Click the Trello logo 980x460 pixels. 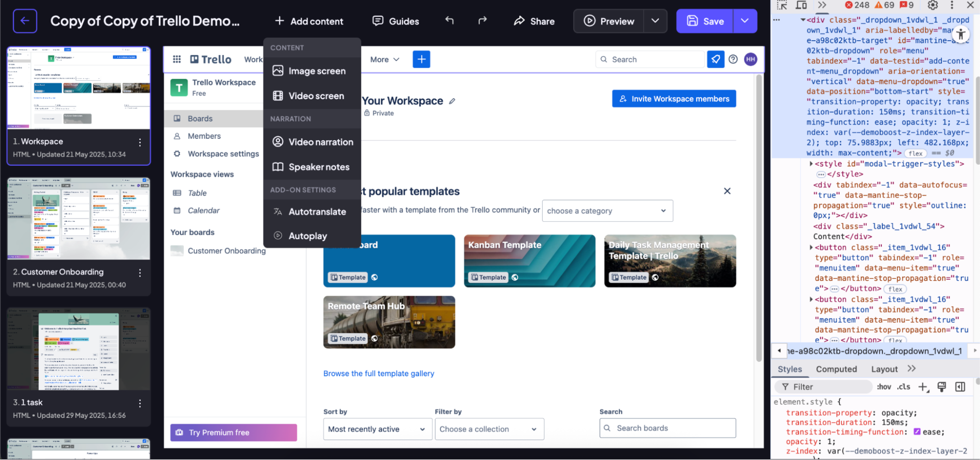click(210, 59)
